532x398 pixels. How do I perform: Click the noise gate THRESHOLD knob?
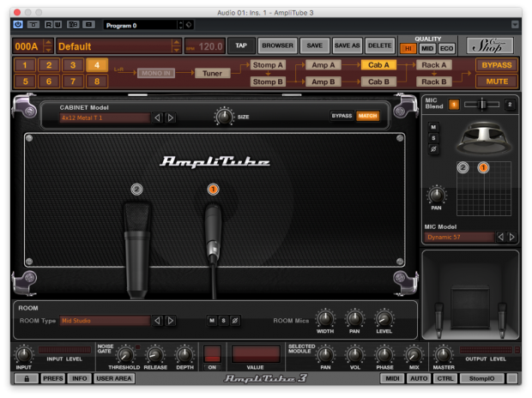pos(125,355)
